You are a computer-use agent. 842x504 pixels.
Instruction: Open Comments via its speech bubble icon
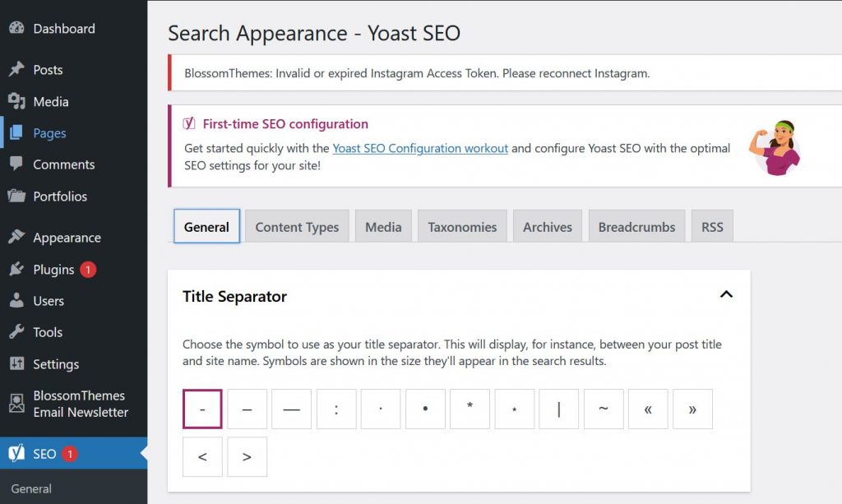[x=18, y=164]
